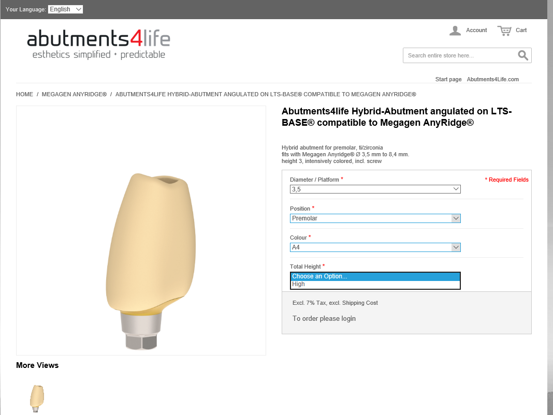Click the abutments4life logo
Image resolution: width=553 pixels, height=415 pixels.
point(99,44)
